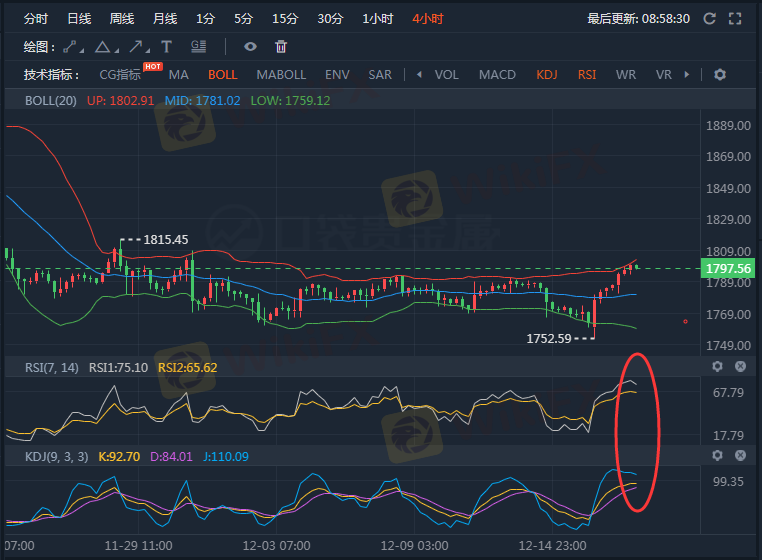
Task: Toggle drawing visibility with eye icon
Action: click(250, 46)
